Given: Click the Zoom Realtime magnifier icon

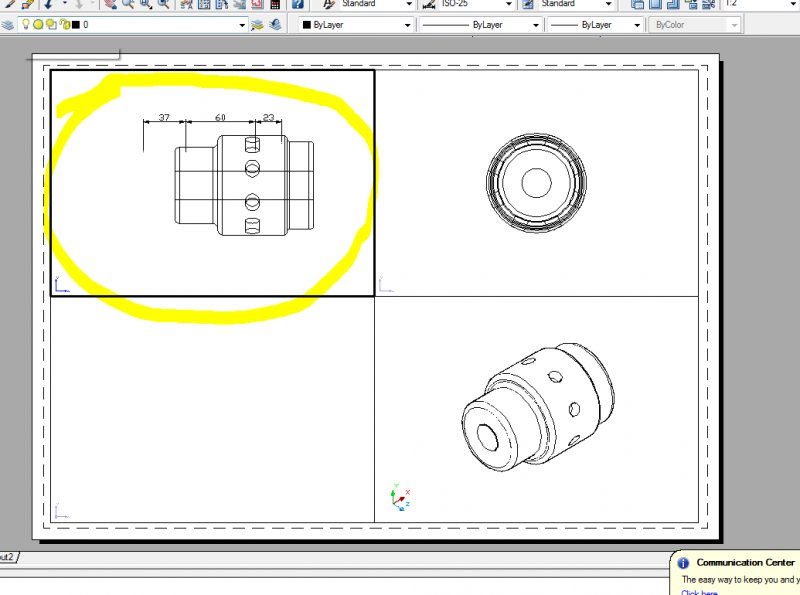Looking at the screenshot, I should pyautogui.click(x=128, y=4).
